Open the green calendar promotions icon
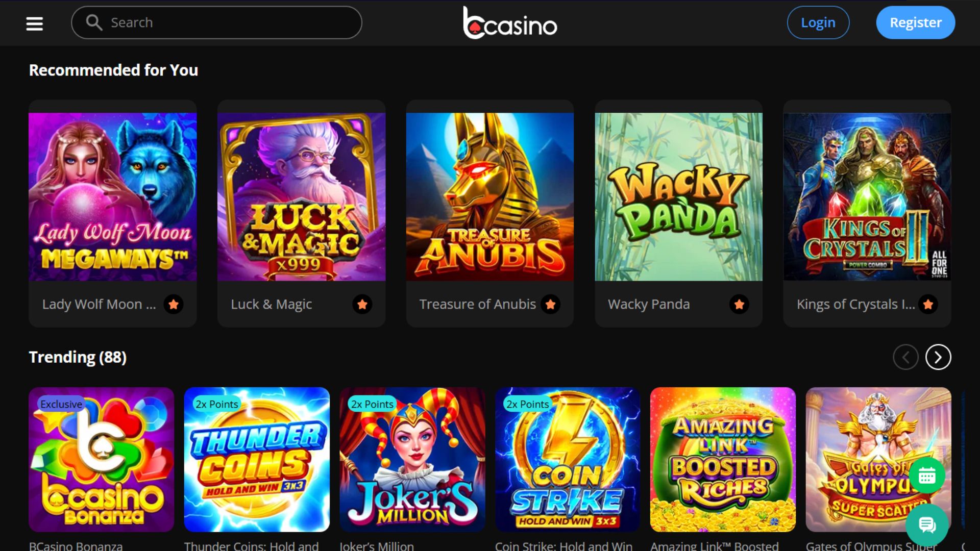980x551 pixels. click(x=927, y=475)
